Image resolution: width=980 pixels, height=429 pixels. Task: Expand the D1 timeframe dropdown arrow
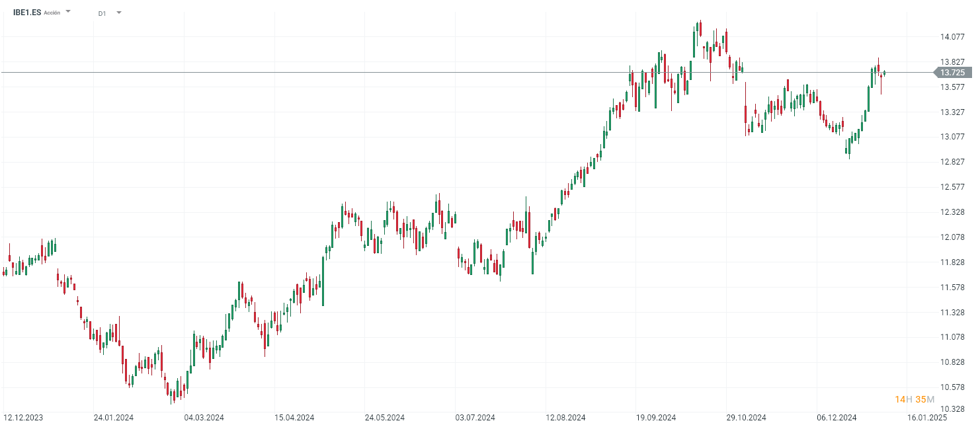pos(119,13)
